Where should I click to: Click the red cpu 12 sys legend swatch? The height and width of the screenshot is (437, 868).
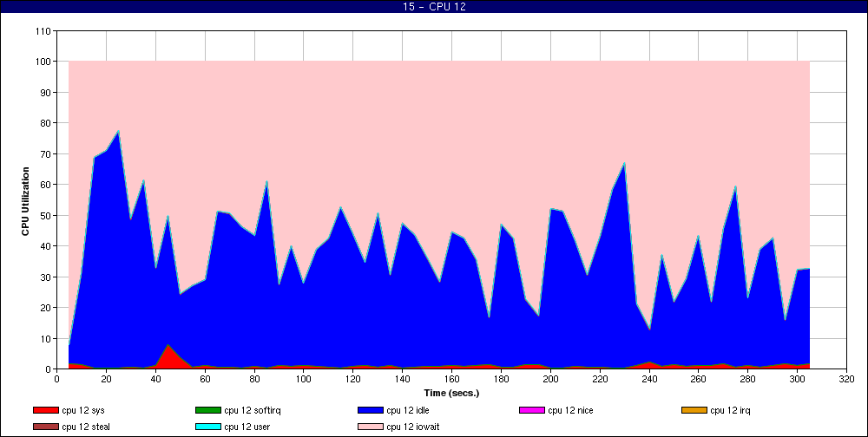pos(45,410)
